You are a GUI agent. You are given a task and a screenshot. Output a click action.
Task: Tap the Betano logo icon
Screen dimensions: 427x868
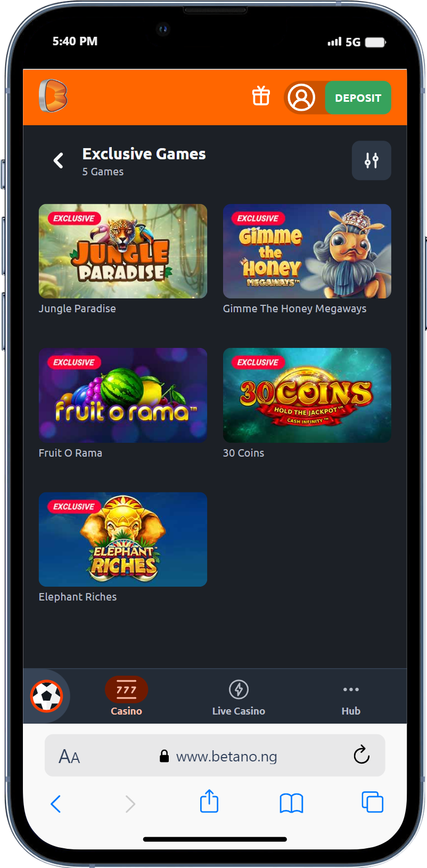(x=53, y=96)
